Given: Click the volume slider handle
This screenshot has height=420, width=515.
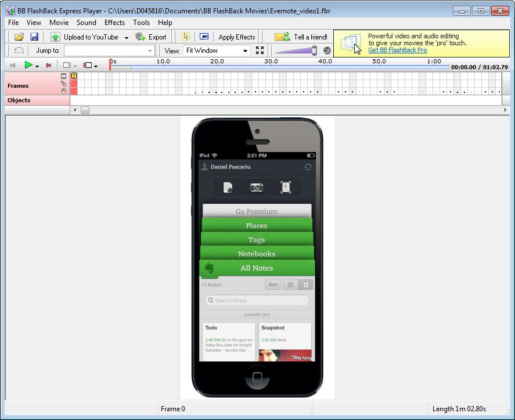Looking at the screenshot, I should [x=314, y=51].
